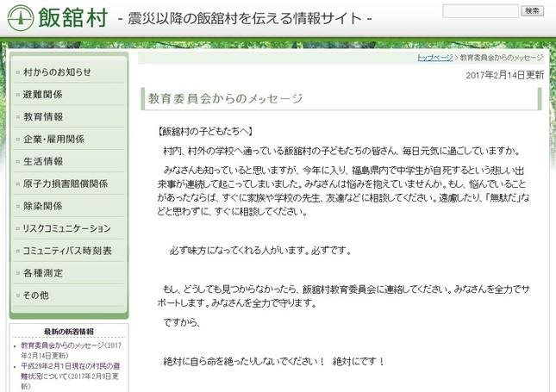Open the 除染関係 menu item
556x392 pixels.
[x=42, y=206]
